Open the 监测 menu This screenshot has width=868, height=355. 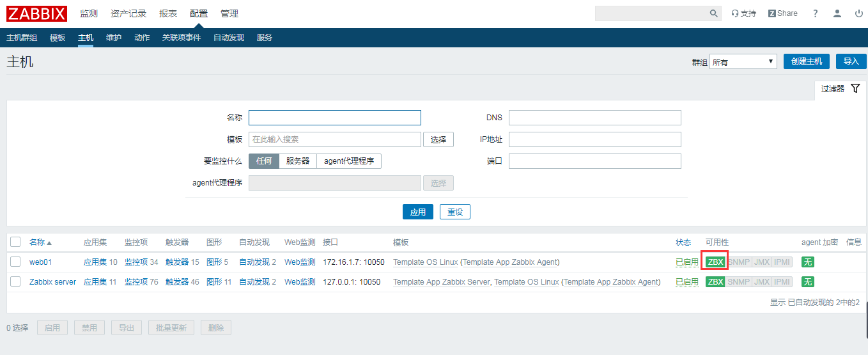[x=89, y=13]
